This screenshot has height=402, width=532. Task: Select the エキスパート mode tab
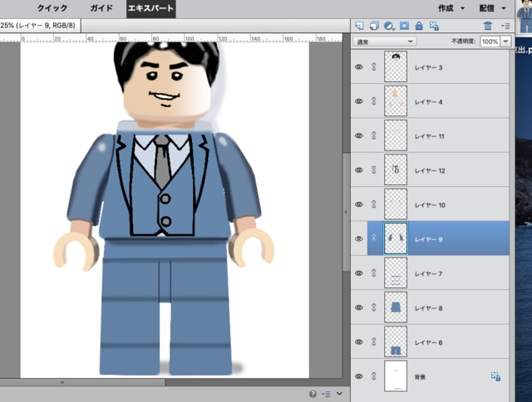click(151, 9)
